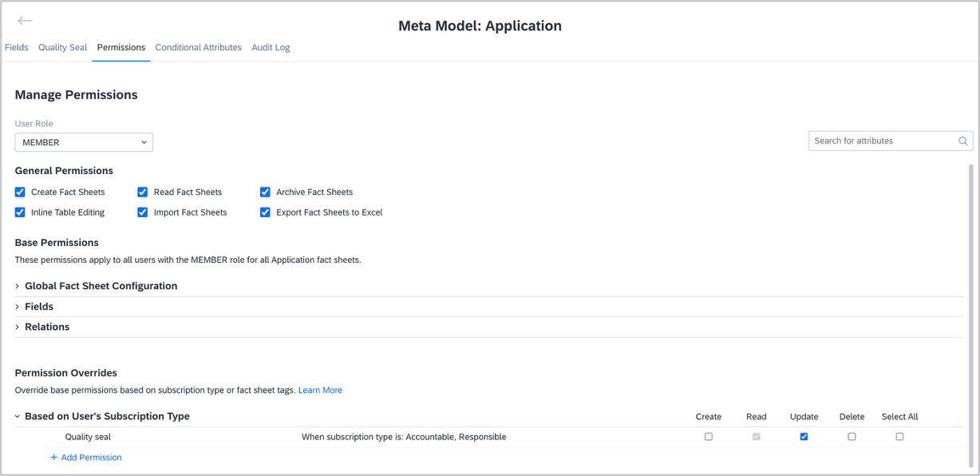Check Select All for Quality seal
The width and height of the screenshot is (980, 476).
tap(899, 437)
